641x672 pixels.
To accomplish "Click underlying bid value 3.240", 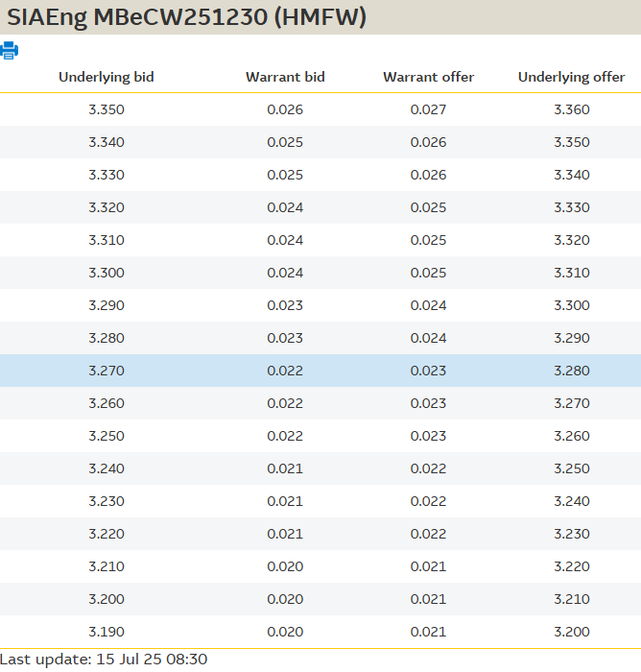I will click(x=107, y=468).
